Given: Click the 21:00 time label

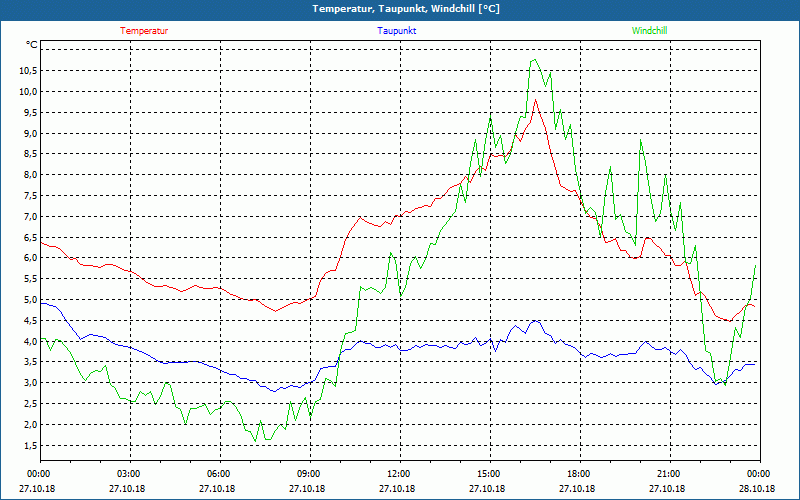Looking at the screenshot, I should click(x=668, y=474).
